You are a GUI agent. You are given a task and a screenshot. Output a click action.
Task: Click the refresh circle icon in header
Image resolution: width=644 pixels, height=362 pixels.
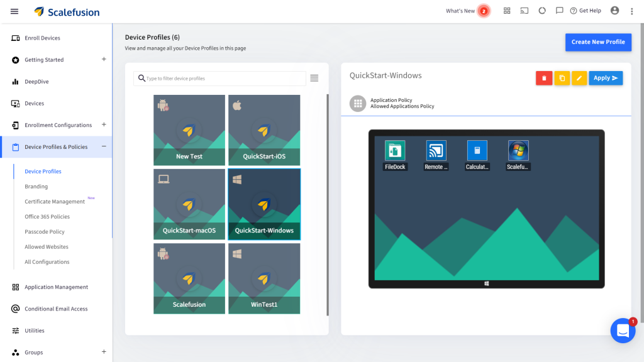[542, 11]
